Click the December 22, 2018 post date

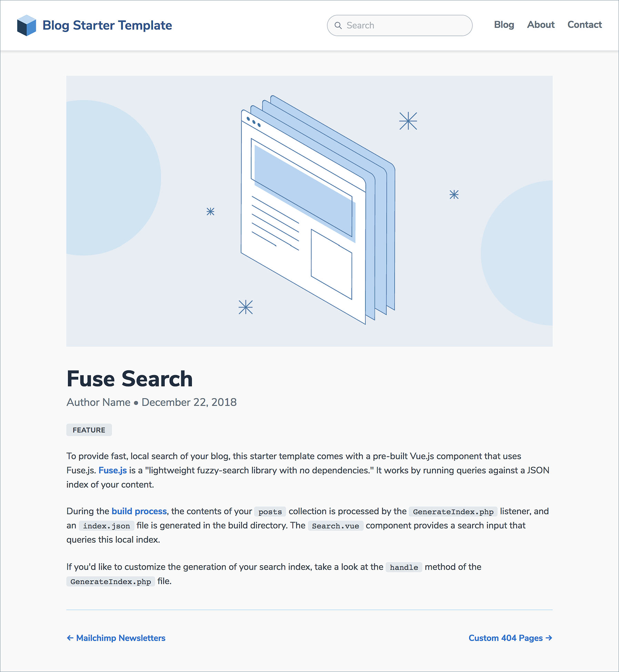[189, 402]
